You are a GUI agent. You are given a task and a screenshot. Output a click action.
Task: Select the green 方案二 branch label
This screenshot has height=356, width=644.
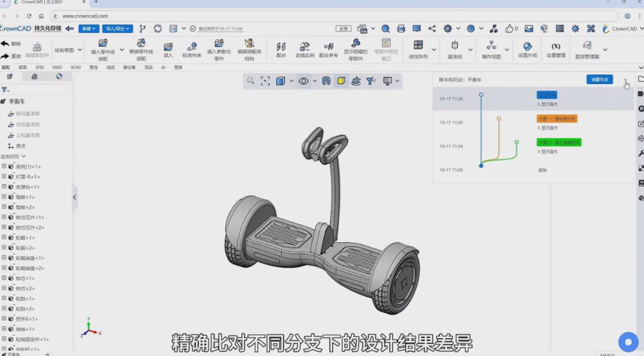pos(559,143)
